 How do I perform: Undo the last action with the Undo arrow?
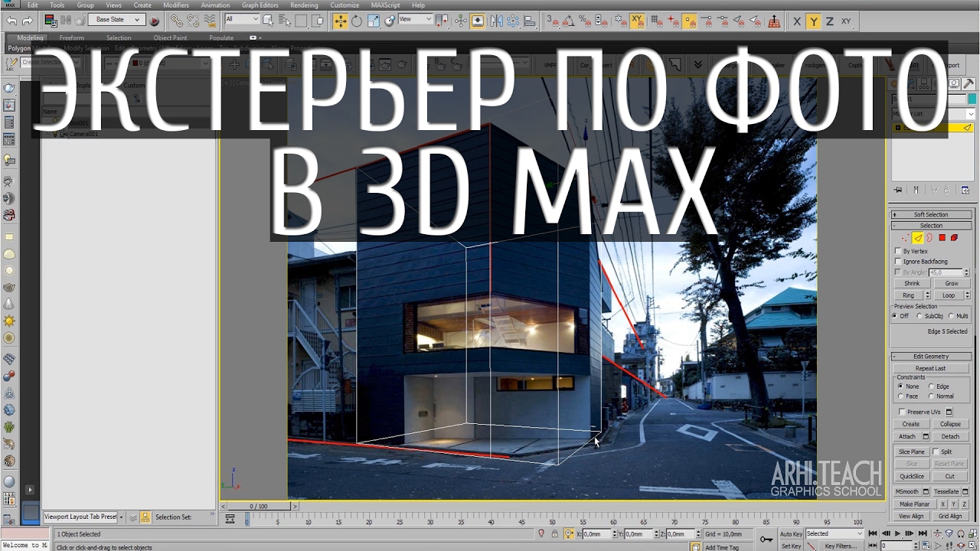click(x=11, y=21)
